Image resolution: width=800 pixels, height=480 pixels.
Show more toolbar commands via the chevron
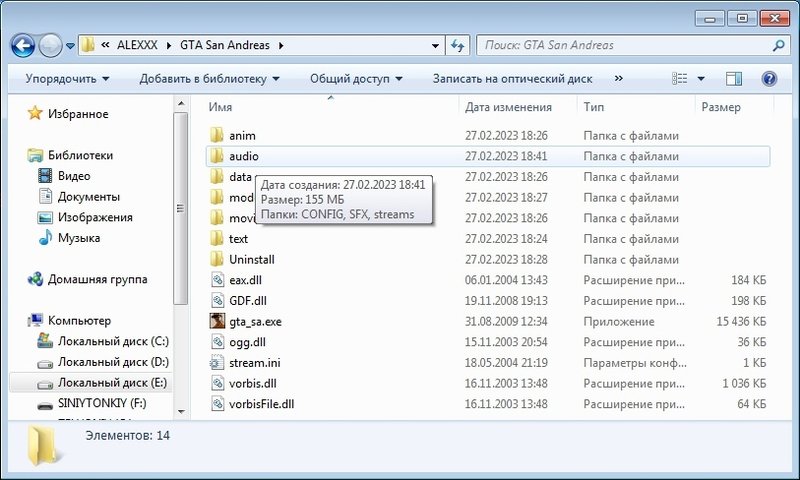pyautogui.click(x=618, y=79)
